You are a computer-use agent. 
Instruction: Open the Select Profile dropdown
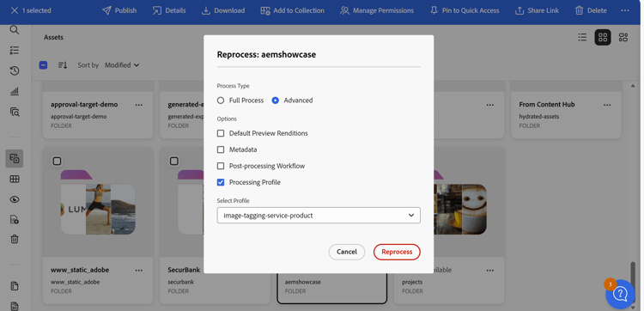pyautogui.click(x=319, y=216)
